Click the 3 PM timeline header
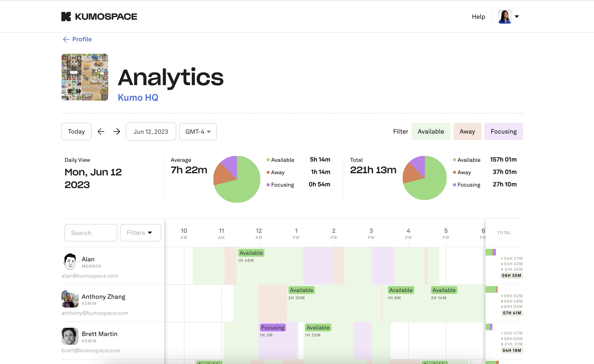The height and width of the screenshot is (364, 594). (x=371, y=233)
